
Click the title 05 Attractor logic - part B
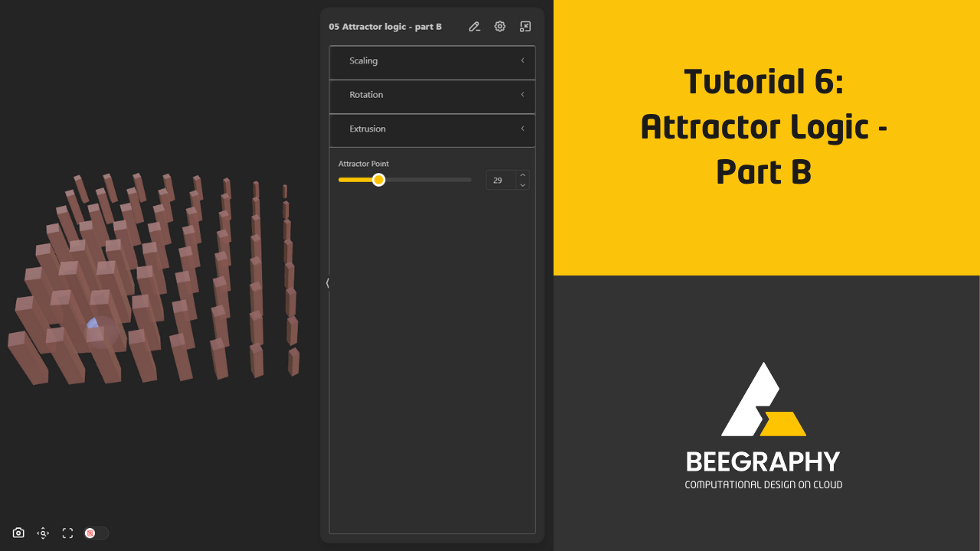pos(385,26)
